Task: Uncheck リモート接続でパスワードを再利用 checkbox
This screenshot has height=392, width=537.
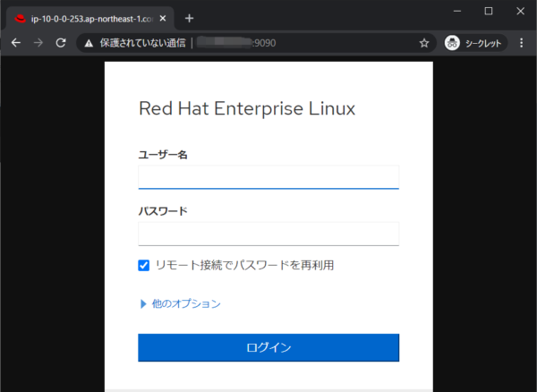Action: [x=144, y=265]
